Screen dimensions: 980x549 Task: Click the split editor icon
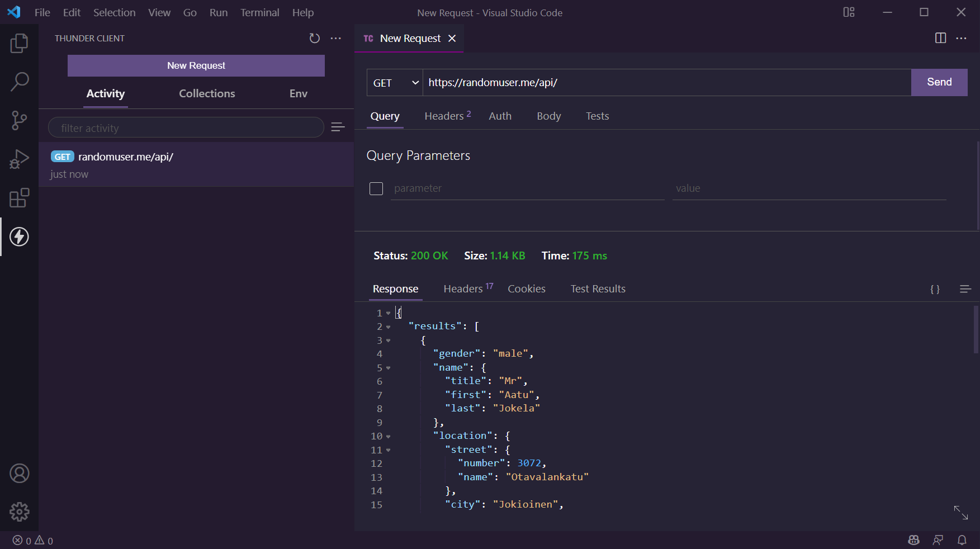940,38
